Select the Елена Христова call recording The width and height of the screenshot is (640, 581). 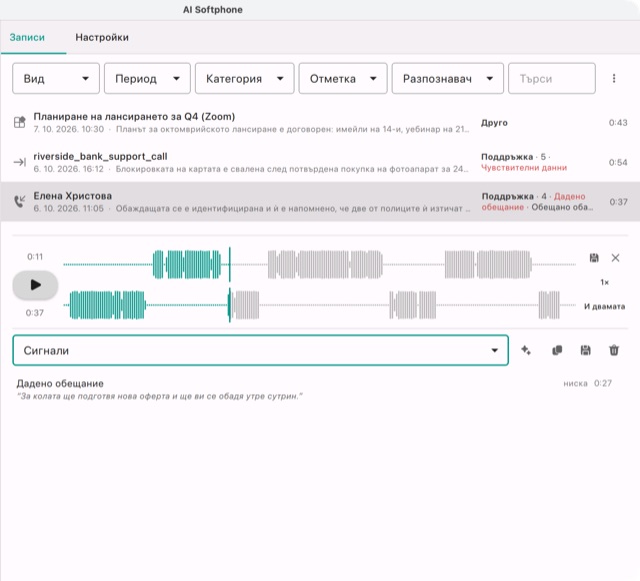tap(320, 202)
